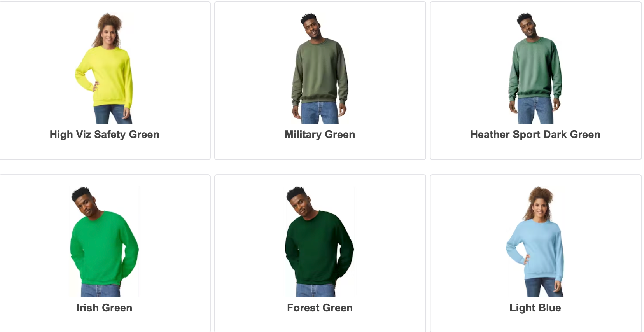644x332 pixels.
Task: Open the Forest Green sweatshirt photo
Action: (x=320, y=241)
